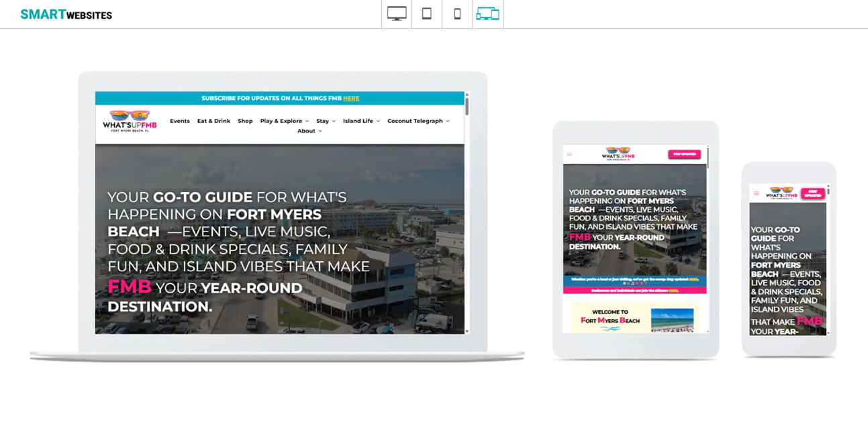Open the Eat & Drink menu item
868x423 pixels.
[x=213, y=121]
